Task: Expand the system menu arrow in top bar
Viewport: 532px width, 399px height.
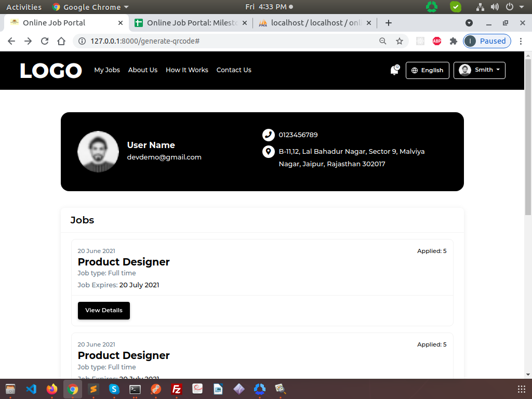Action: [522, 7]
